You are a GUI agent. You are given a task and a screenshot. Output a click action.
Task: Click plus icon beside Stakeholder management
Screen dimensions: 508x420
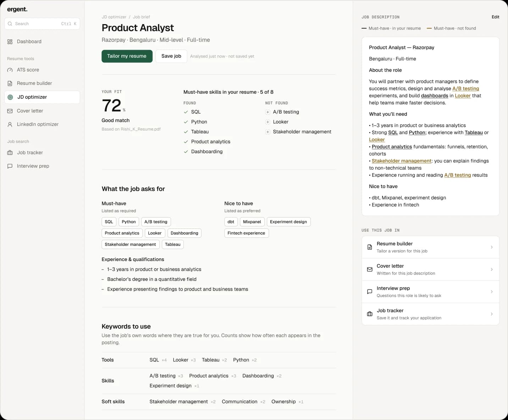pos(268,132)
